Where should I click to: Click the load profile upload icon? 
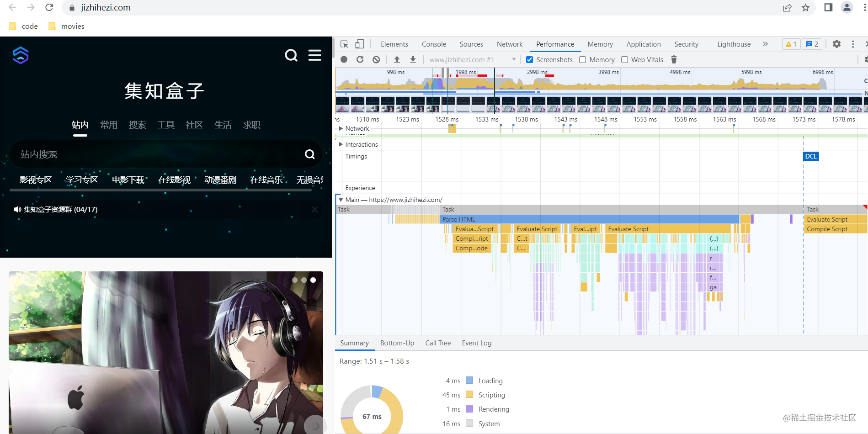397,59
